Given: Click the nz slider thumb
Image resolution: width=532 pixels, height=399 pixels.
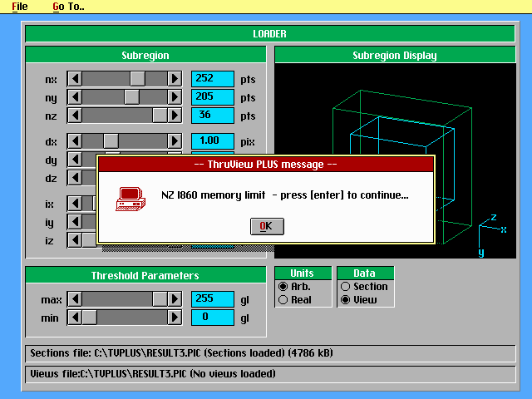Looking at the screenshot, I should pos(160,116).
